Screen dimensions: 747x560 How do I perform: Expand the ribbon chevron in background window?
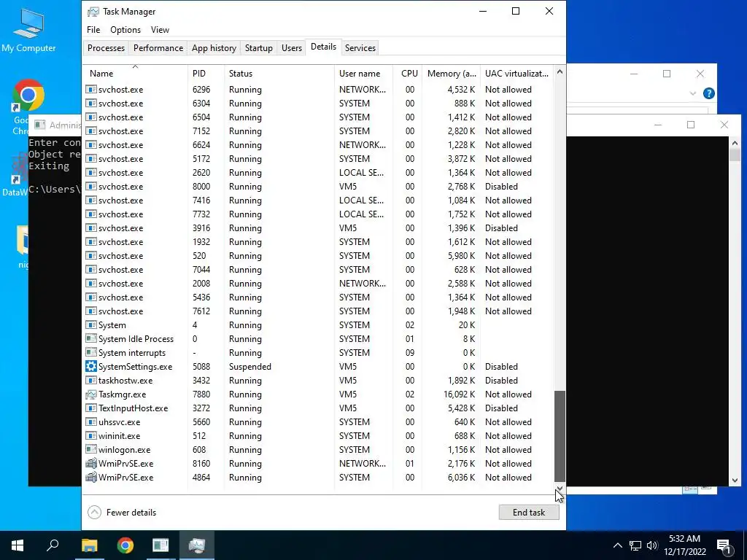(x=693, y=93)
